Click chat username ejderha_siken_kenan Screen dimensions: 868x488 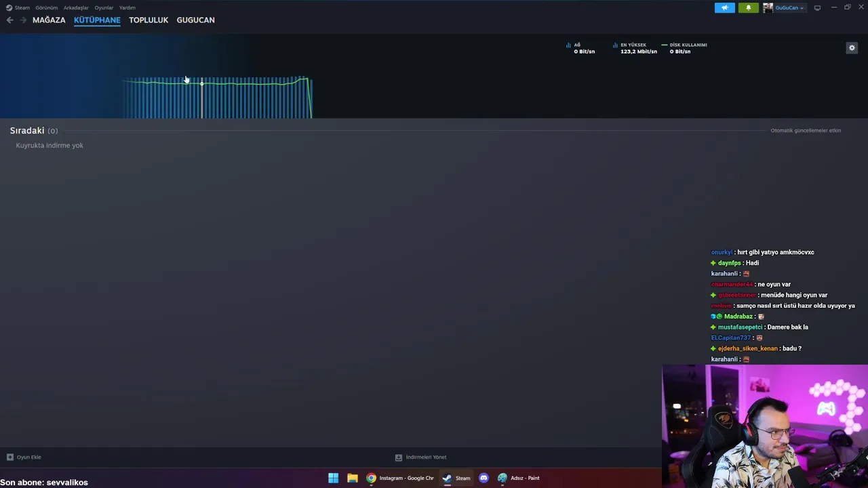pos(748,348)
